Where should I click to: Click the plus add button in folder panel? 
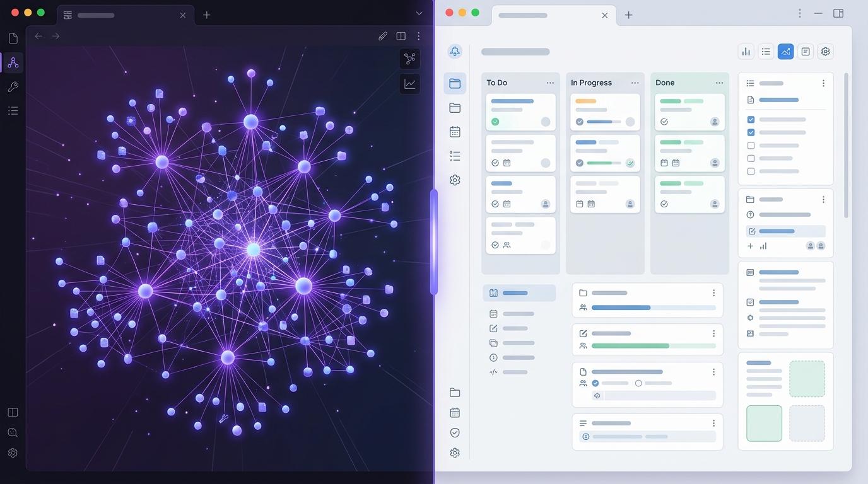(750, 246)
